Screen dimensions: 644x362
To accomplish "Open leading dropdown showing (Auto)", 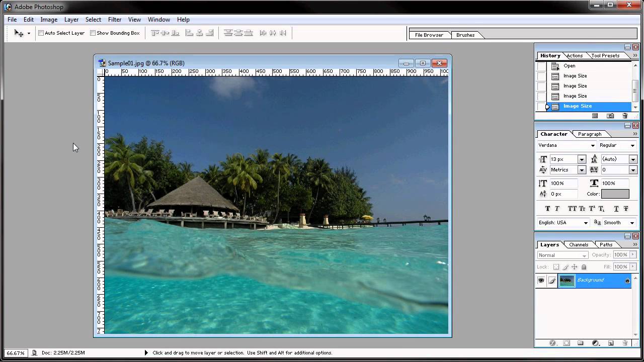I will 633,159.
